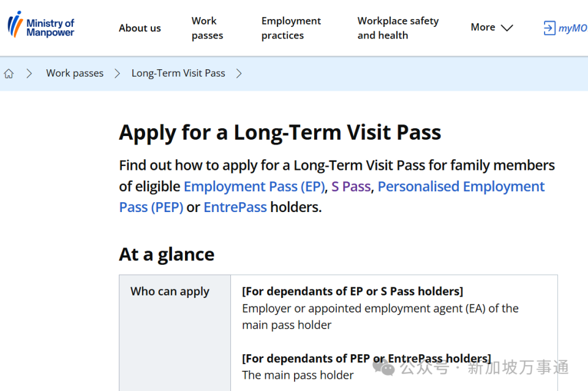Open the Employment practices menu

click(291, 28)
